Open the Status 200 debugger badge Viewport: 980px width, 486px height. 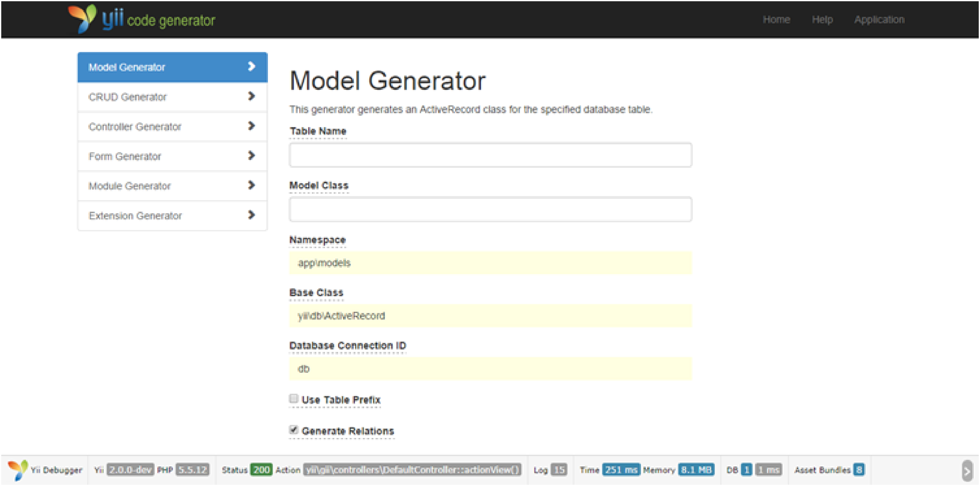(261, 470)
